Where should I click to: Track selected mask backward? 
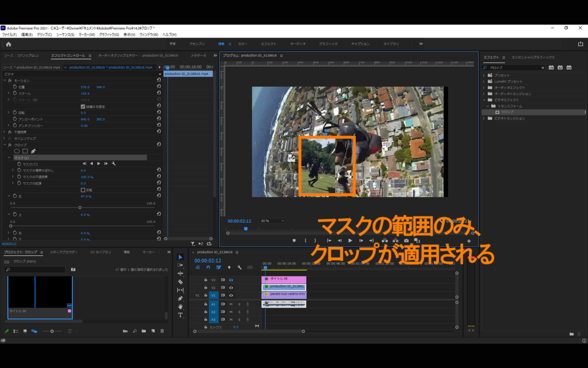pyautogui.click(x=91, y=164)
